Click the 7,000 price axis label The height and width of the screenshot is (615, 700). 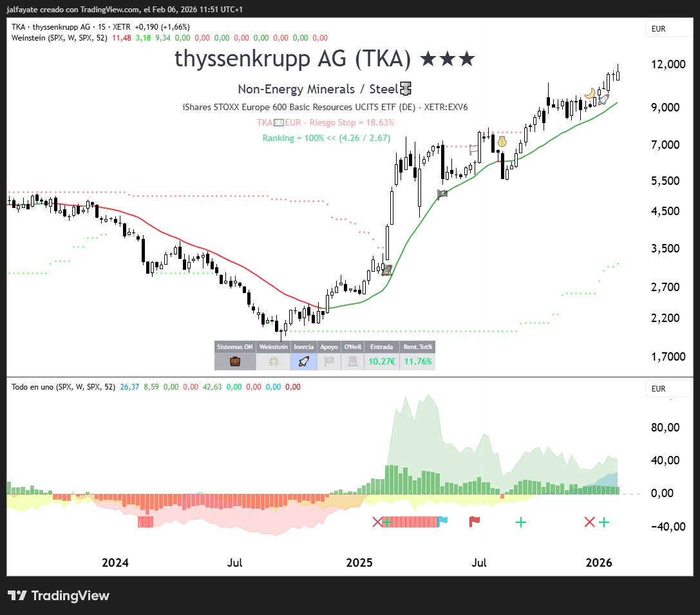(665, 145)
